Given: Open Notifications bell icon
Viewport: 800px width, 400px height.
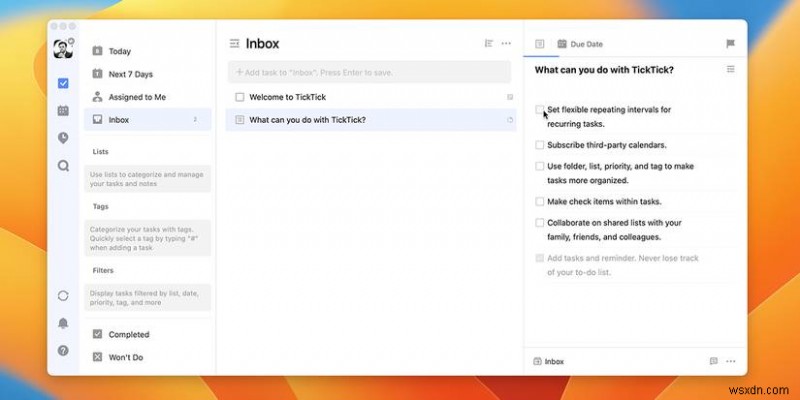Looking at the screenshot, I should 63,323.
